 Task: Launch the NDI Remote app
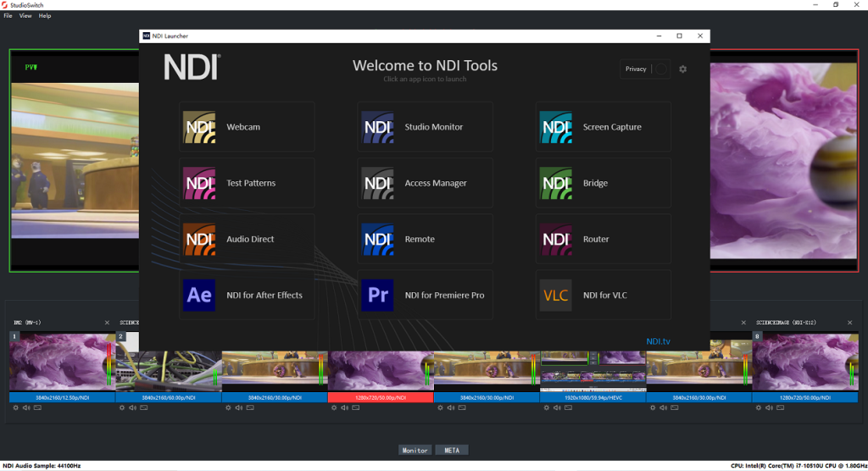click(x=426, y=239)
